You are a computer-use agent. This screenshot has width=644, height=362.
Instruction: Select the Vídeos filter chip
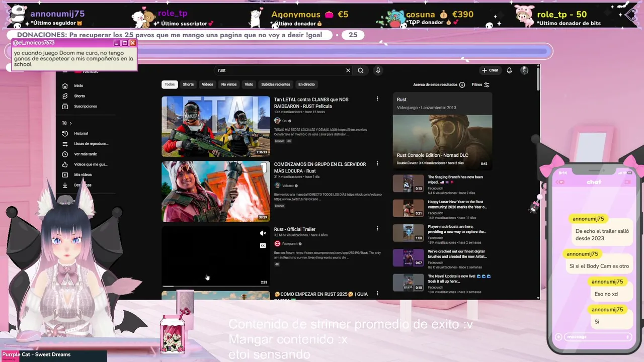tap(207, 84)
